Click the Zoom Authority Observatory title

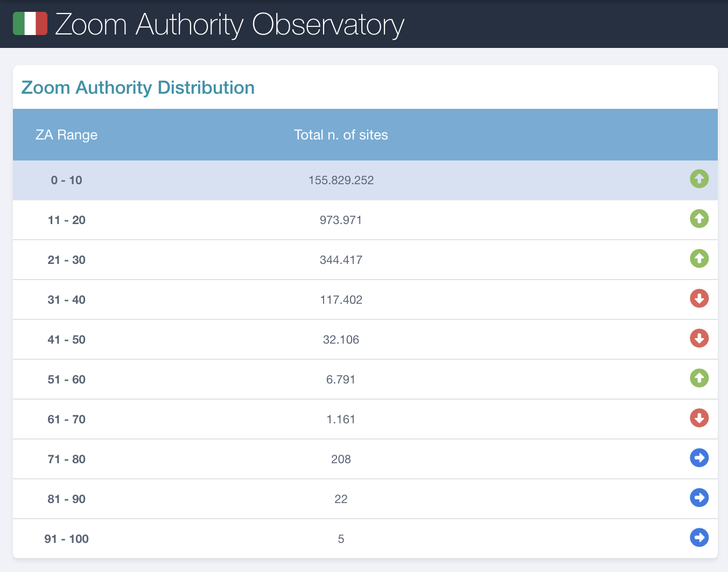point(229,25)
